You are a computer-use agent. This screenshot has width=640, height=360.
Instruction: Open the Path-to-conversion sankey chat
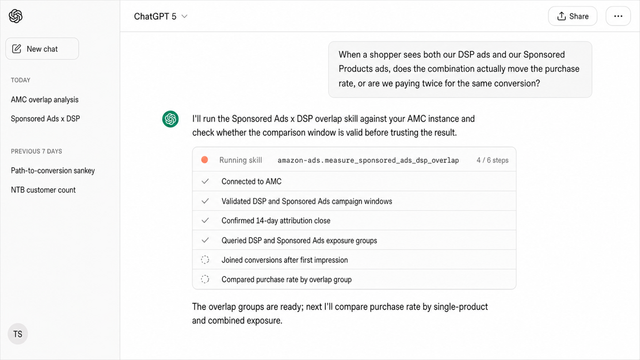pos(53,171)
